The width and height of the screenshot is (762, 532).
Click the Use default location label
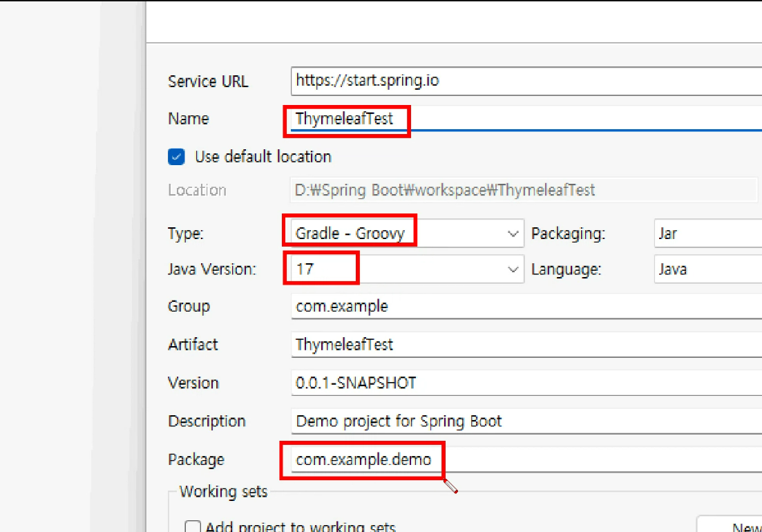pyautogui.click(x=263, y=157)
